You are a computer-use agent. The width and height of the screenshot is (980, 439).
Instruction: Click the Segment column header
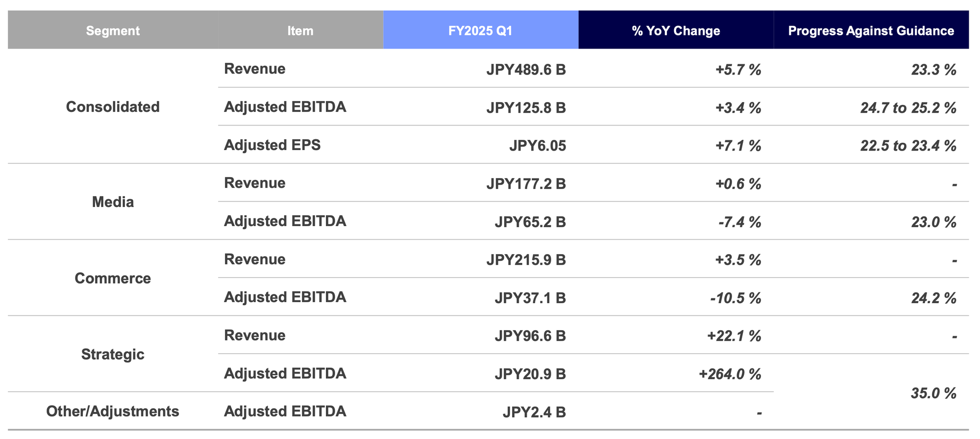pos(113,31)
